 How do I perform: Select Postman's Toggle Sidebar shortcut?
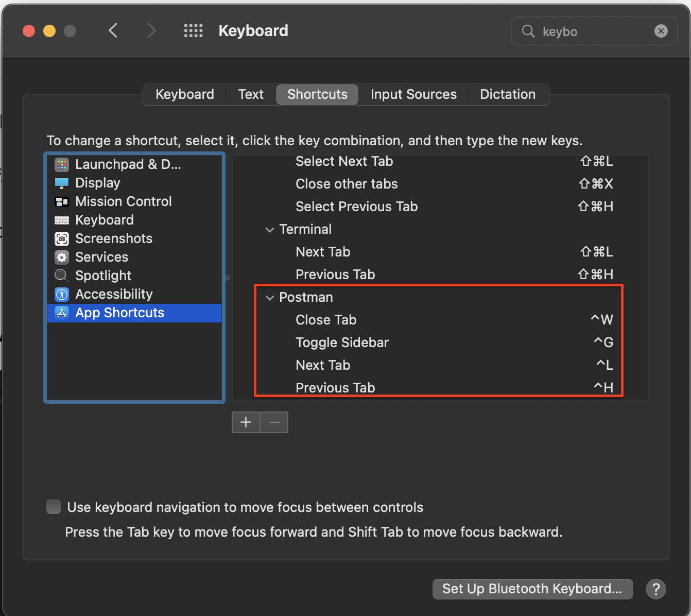coord(440,343)
